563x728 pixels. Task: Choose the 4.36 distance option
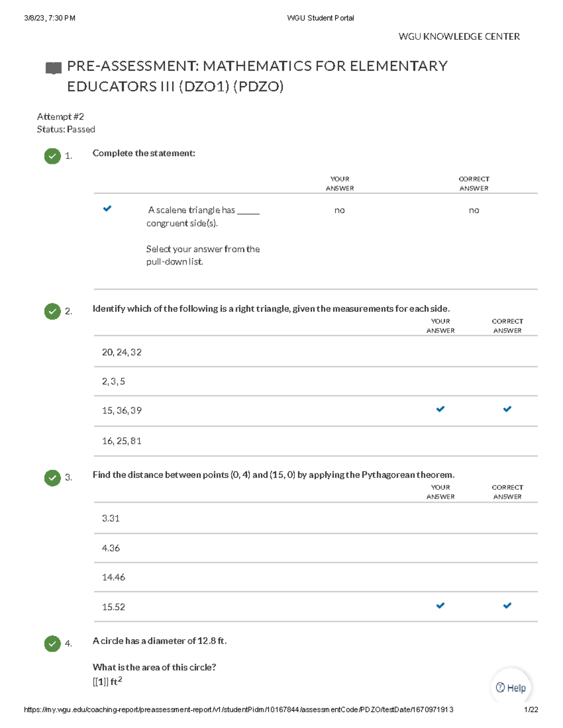click(x=111, y=548)
